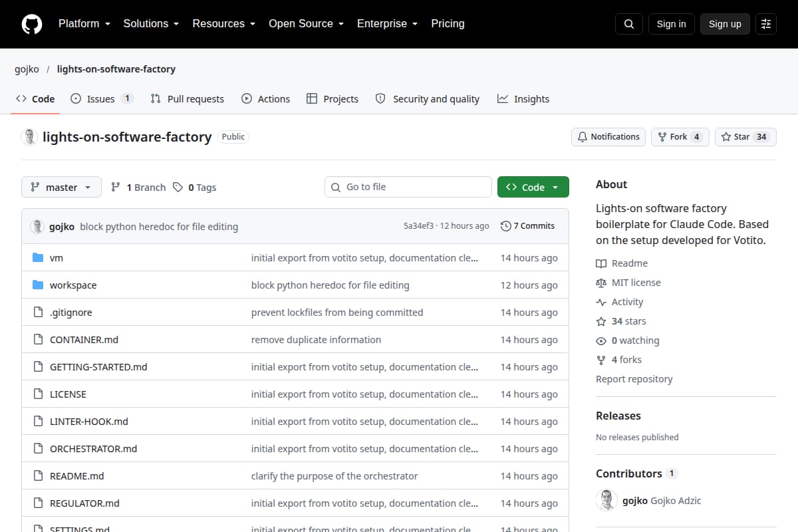
Task: Open Readme via book icon
Action: (x=601, y=263)
